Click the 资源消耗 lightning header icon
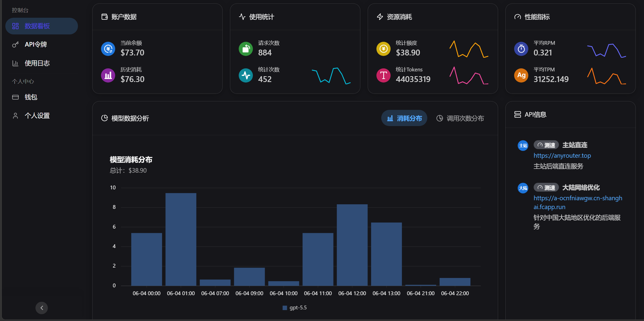 [x=380, y=17]
